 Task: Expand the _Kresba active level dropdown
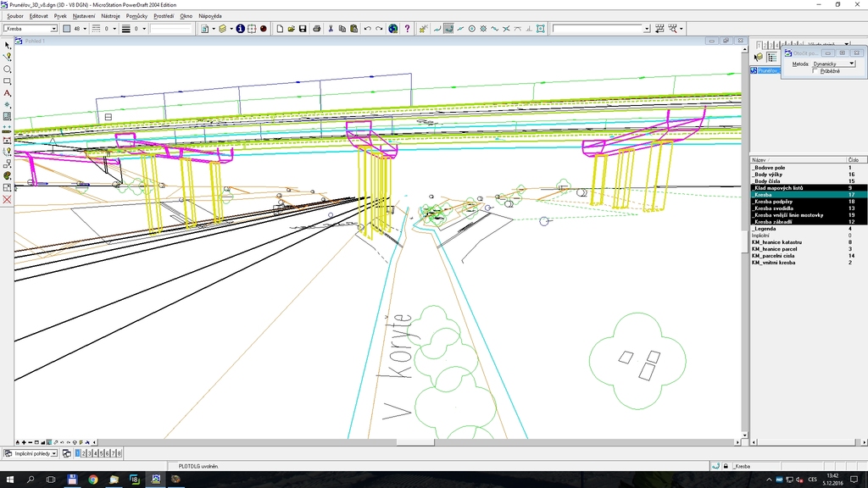pyautogui.click(x=53, y=29)
